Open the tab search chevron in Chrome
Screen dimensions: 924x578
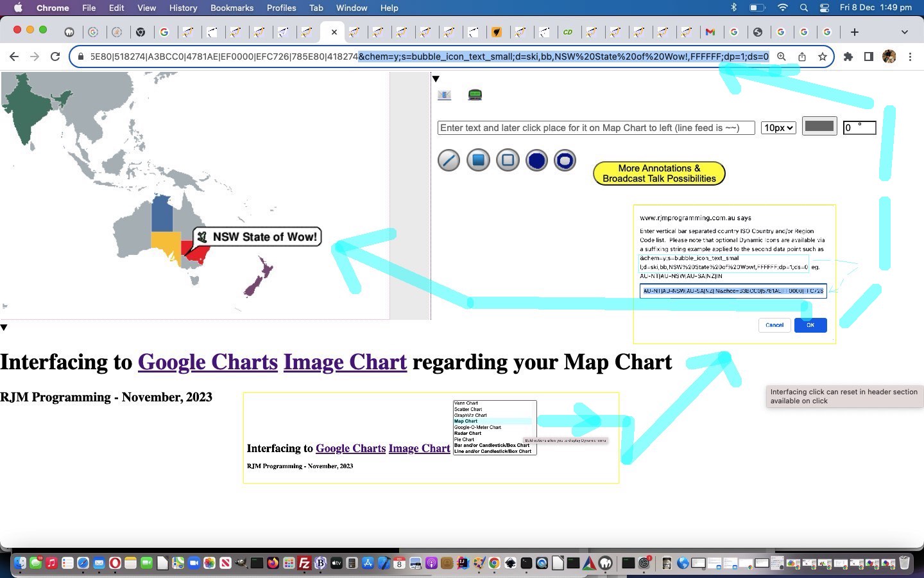905,32
